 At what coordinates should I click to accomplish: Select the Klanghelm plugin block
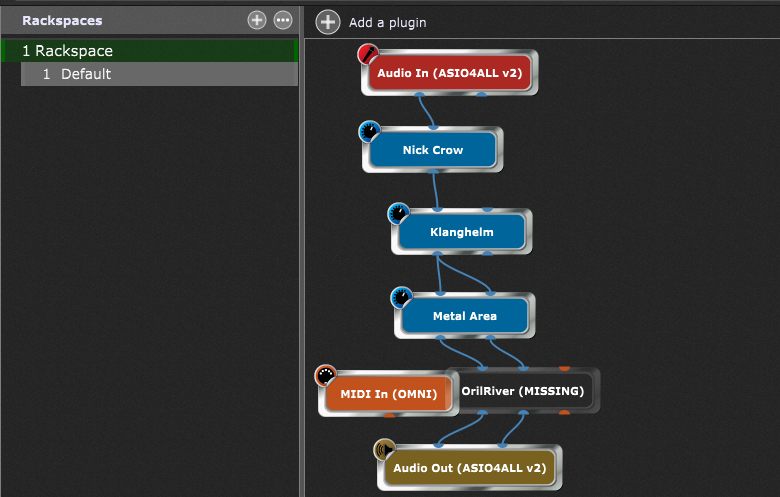point(462,232)
